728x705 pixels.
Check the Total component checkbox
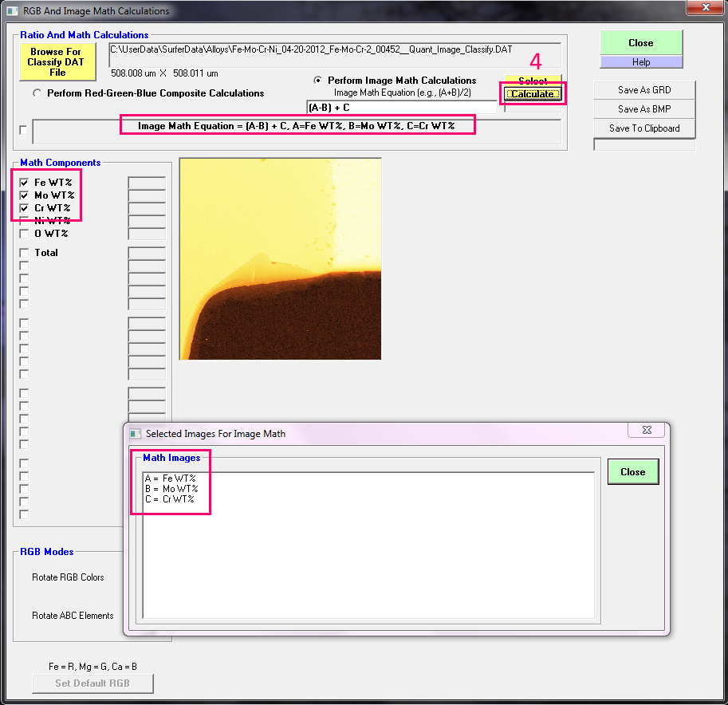coord(24,253)
